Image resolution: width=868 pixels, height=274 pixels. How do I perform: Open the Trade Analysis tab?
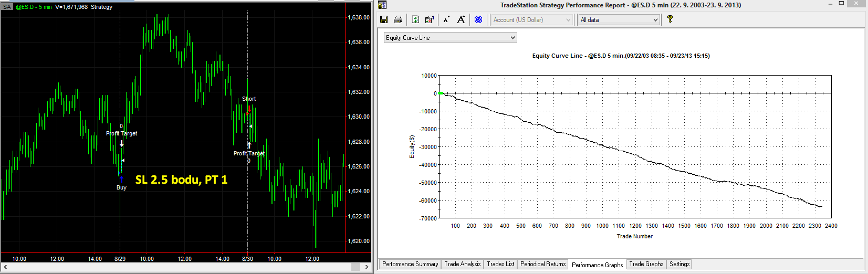pyautogui.click(x=463, y=264)
